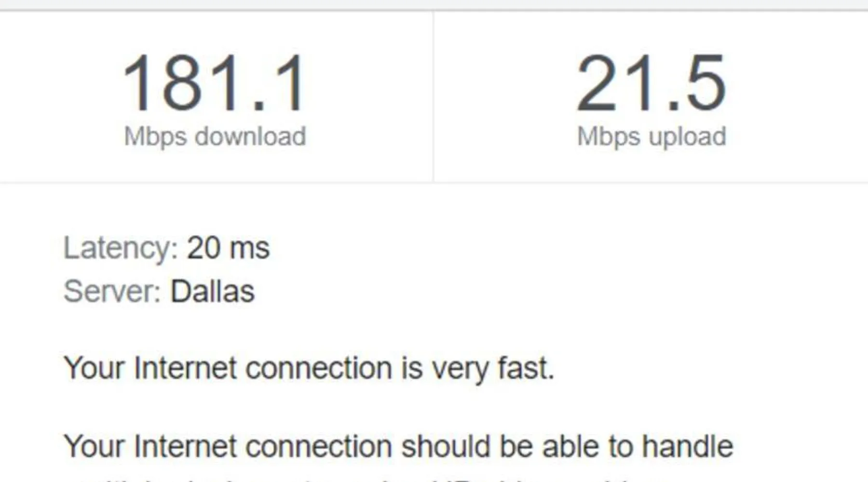Click the horizontal divider below speed results
Screen dimensions: 868x482
(434, 183)
